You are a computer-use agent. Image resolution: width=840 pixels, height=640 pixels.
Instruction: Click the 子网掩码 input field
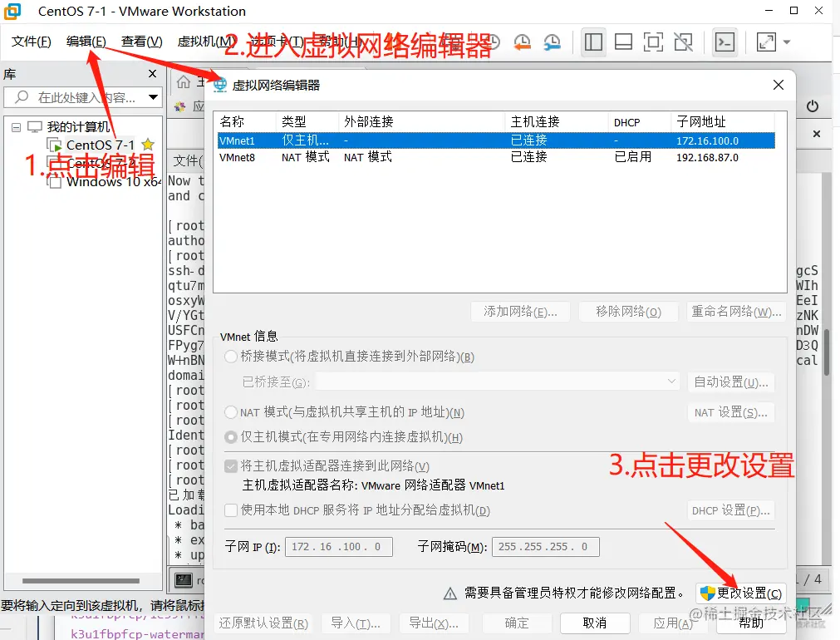click(x=545, y=547)
